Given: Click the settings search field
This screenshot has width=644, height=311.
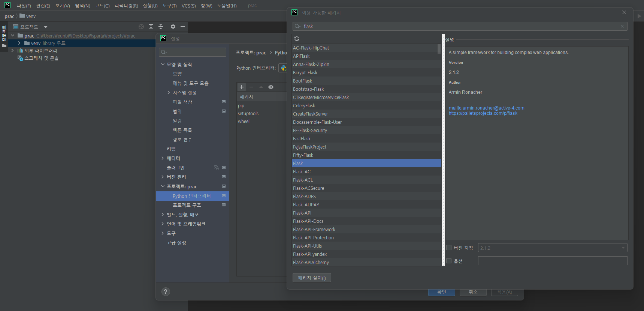Looking at the screenshot, I should (192, 52).
